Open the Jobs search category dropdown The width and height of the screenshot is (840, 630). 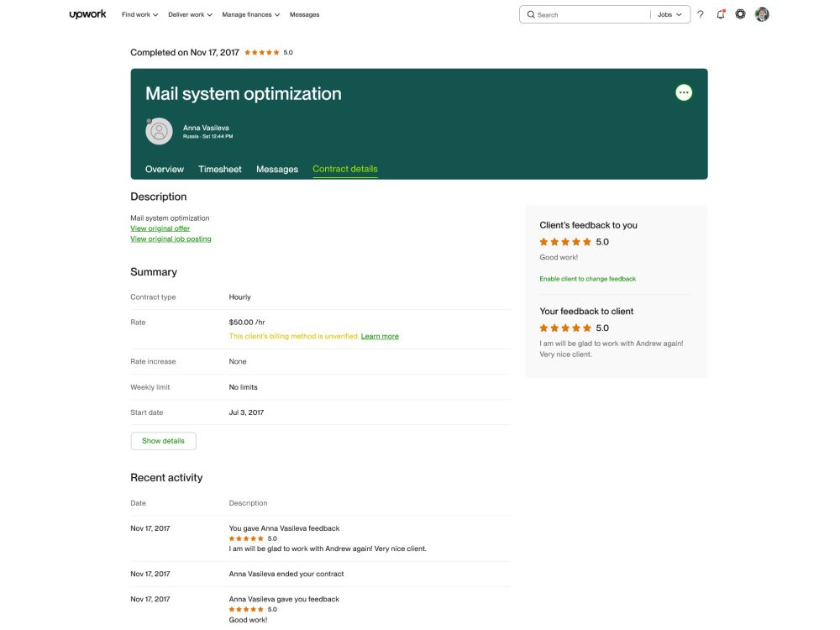pos(669,14)
